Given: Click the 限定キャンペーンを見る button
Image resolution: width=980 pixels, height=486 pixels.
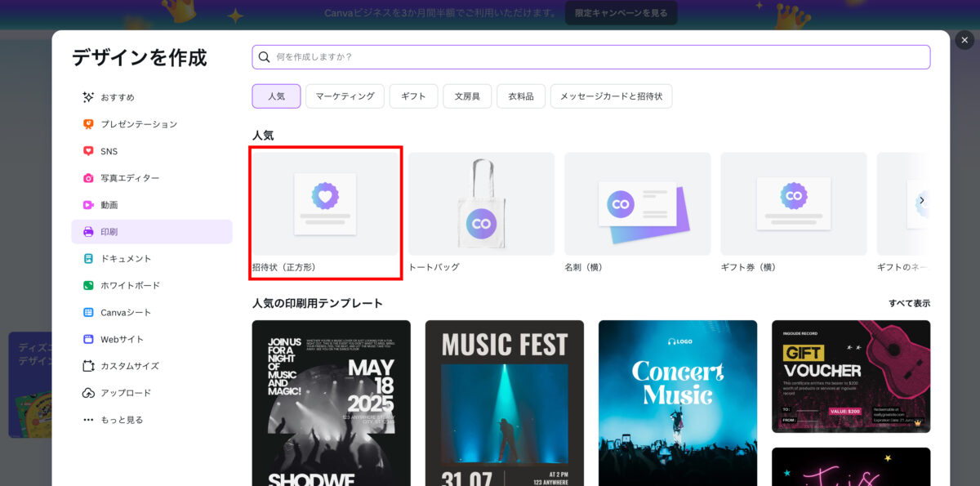Looking at the screenshot, I should click(x=621, y=13).
